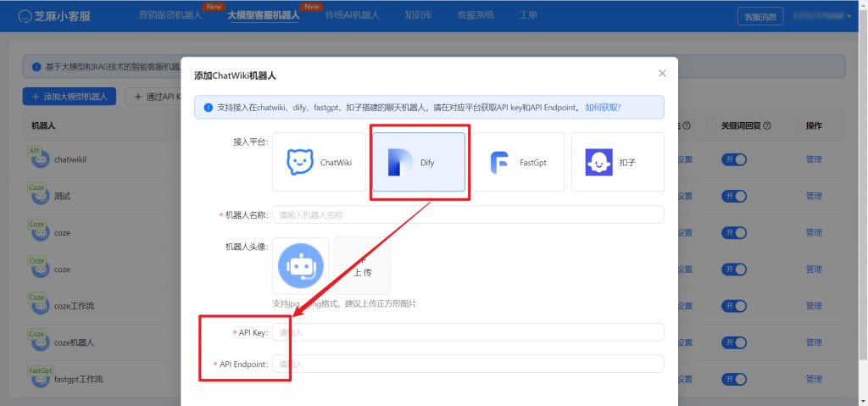Click the chatiwikil robot name
Image resolution: width=868 pixels, height=406 pixels.
(x=70, y=160)
